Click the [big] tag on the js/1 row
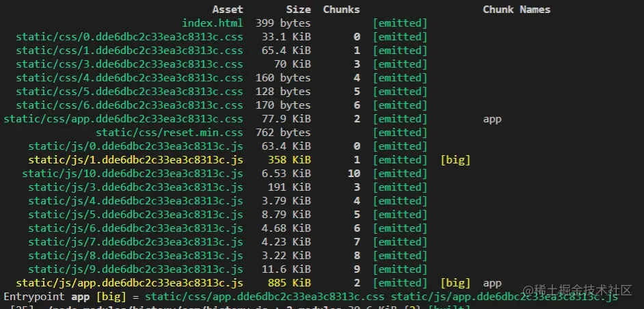The image size is (644, 309). pos(455,160)
